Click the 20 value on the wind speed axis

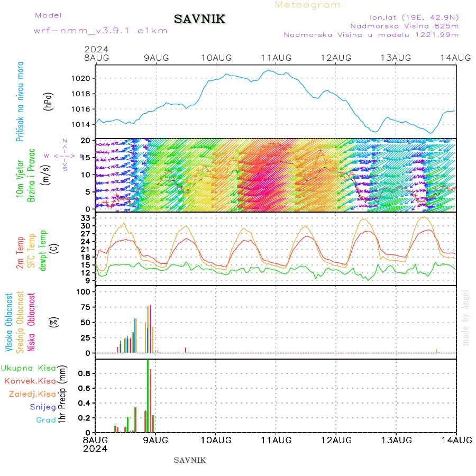click(86, 141)
